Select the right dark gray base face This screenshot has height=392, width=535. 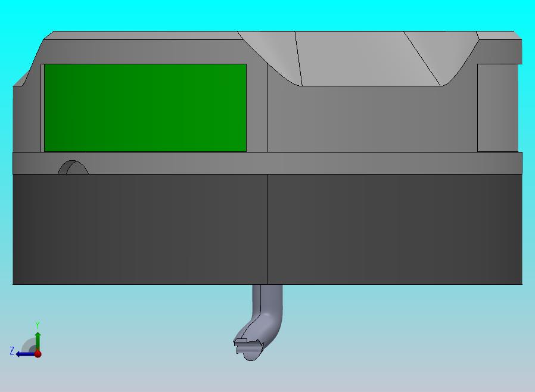(395, 229)
